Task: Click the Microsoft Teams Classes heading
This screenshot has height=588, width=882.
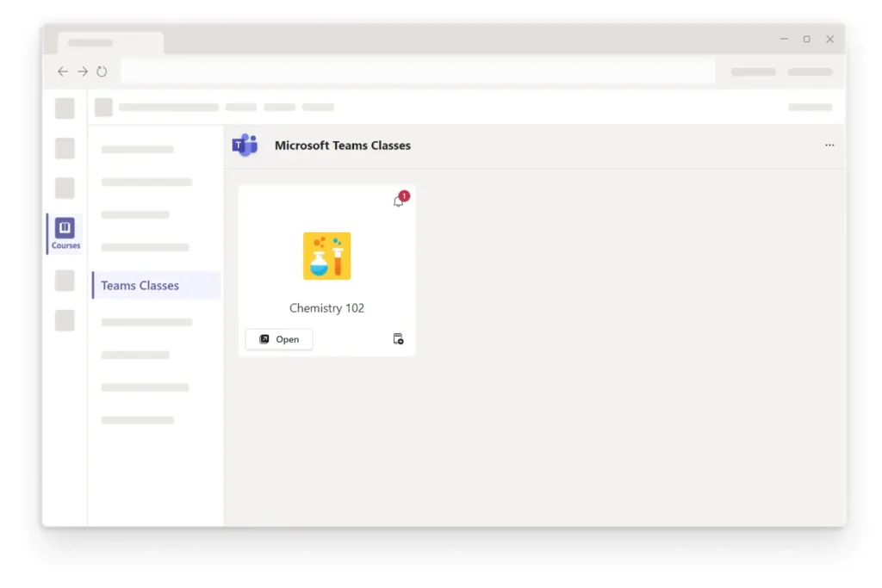Action: [x=342, y=145]
